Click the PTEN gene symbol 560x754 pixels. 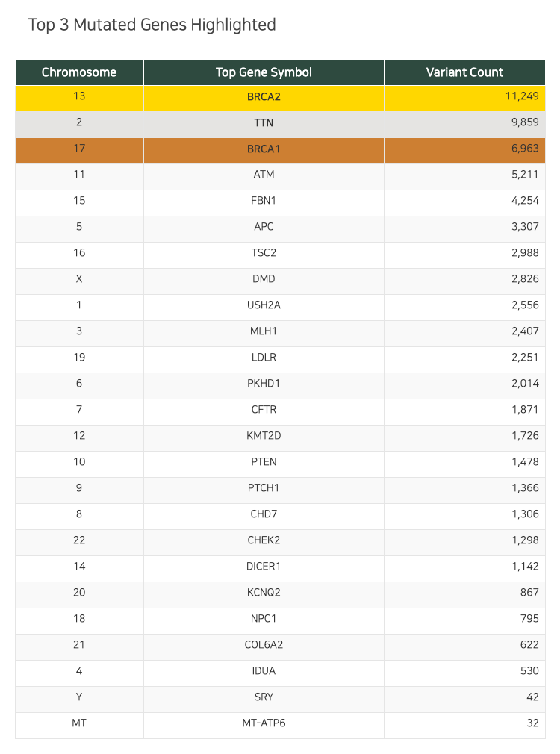click(264, 461)
